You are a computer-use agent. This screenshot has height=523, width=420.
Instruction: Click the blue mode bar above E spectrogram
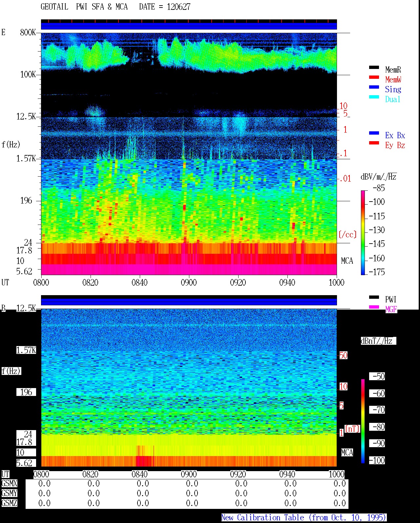point(189,26)
